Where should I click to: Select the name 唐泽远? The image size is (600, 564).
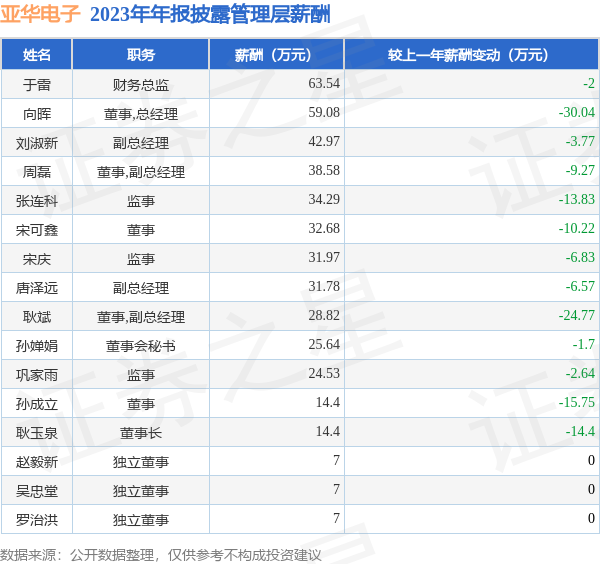37,288
